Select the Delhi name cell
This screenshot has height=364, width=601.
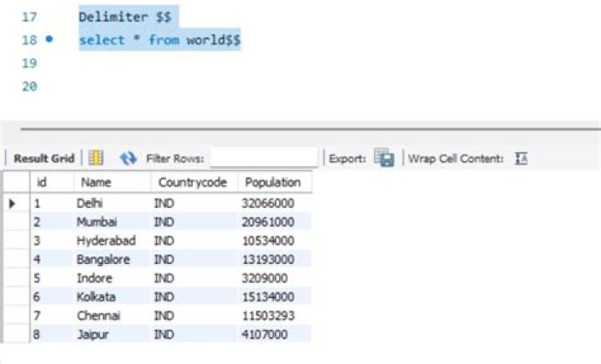click(x=89, y=203)
